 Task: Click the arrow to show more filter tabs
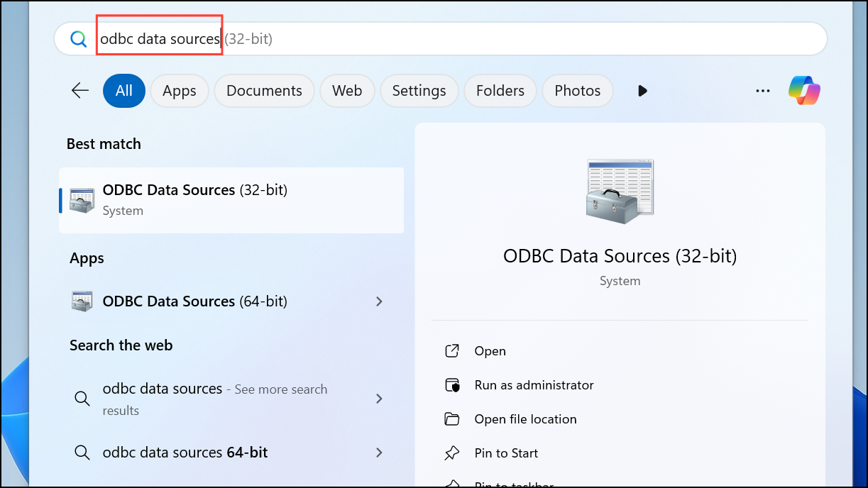[642, 90]
